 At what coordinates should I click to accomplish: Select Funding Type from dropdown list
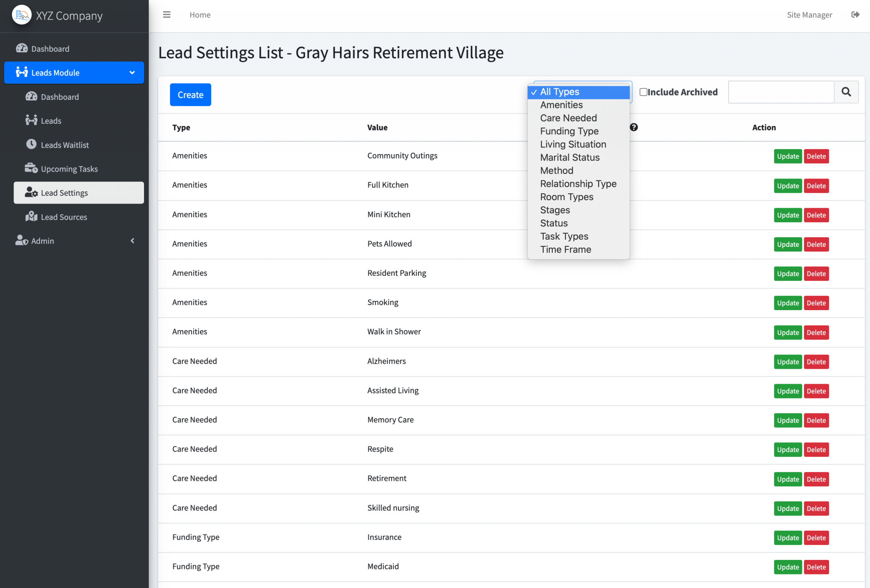[x=569, y=131]
